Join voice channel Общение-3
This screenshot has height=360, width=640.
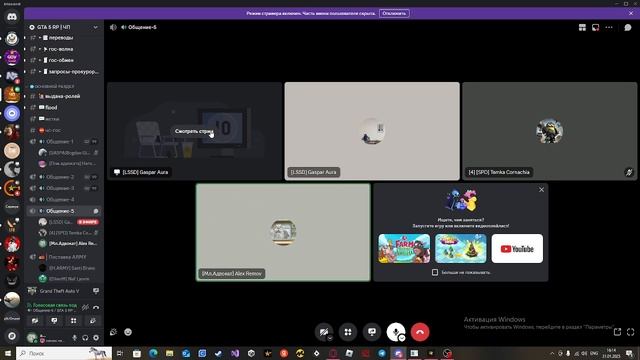pyautogui.click(x=63, y=188)
